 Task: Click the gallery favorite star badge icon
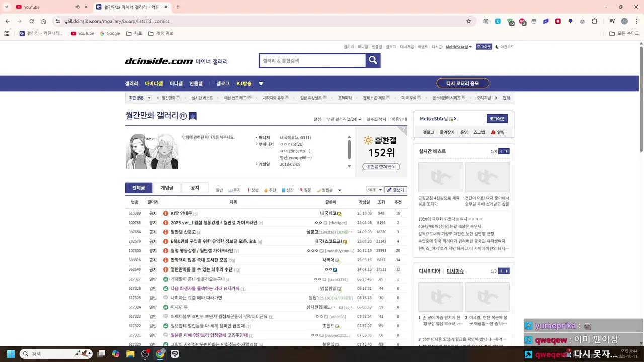192,116
